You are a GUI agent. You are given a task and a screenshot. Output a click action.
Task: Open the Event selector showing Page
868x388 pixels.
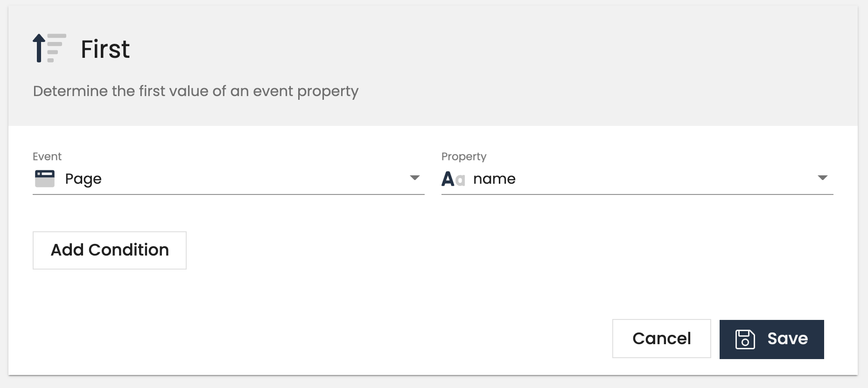click(x=228, y=179)
